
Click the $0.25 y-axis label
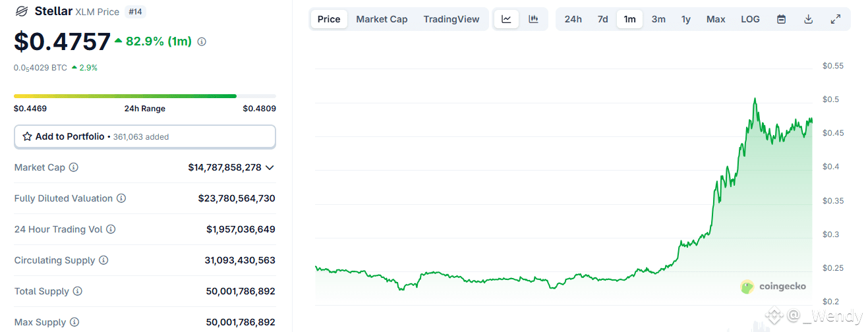point(833,268)
